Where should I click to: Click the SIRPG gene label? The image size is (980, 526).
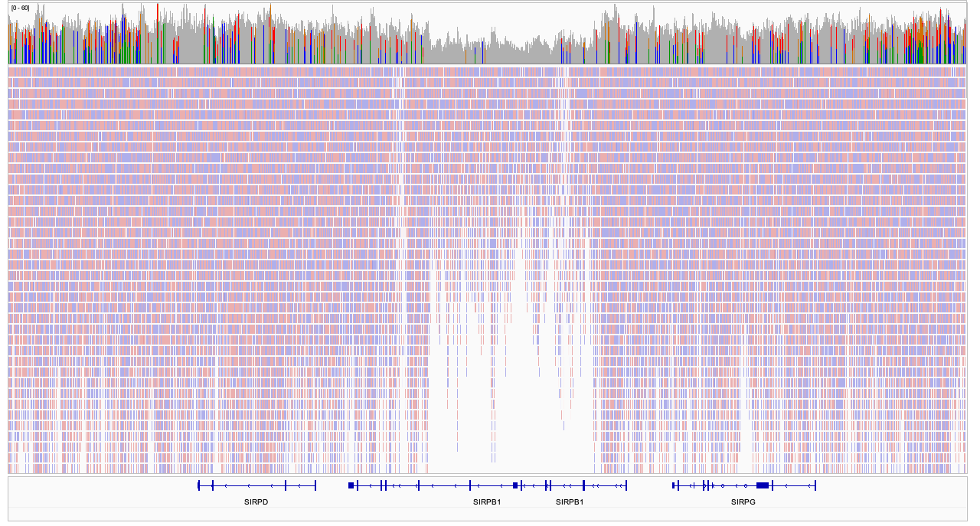(x=743, y=502)
